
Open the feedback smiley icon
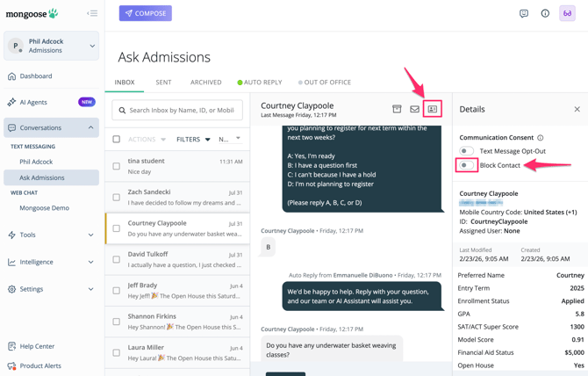tap(524, 13)
